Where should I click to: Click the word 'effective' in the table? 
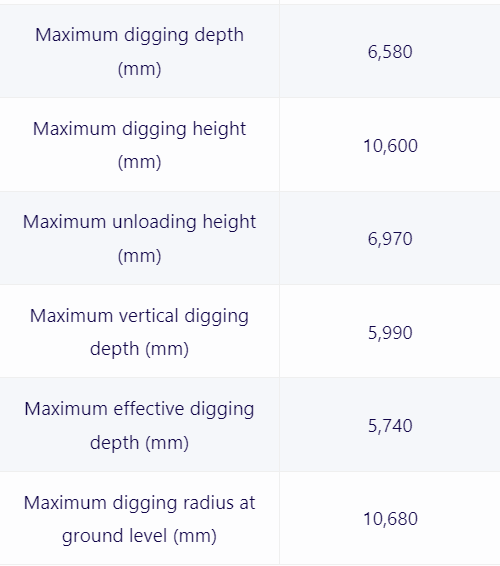click(x=149, y=409)
